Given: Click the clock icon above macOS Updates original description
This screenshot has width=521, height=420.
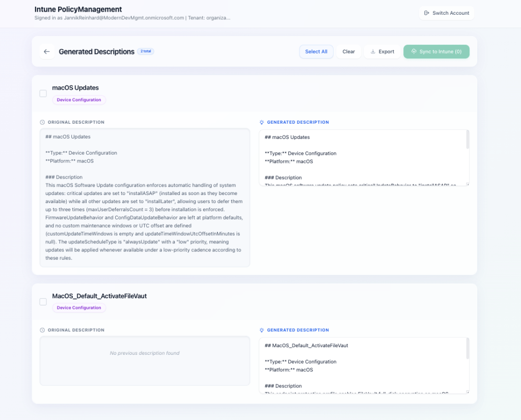Looking at the screenshot, I should click(42, 122).
